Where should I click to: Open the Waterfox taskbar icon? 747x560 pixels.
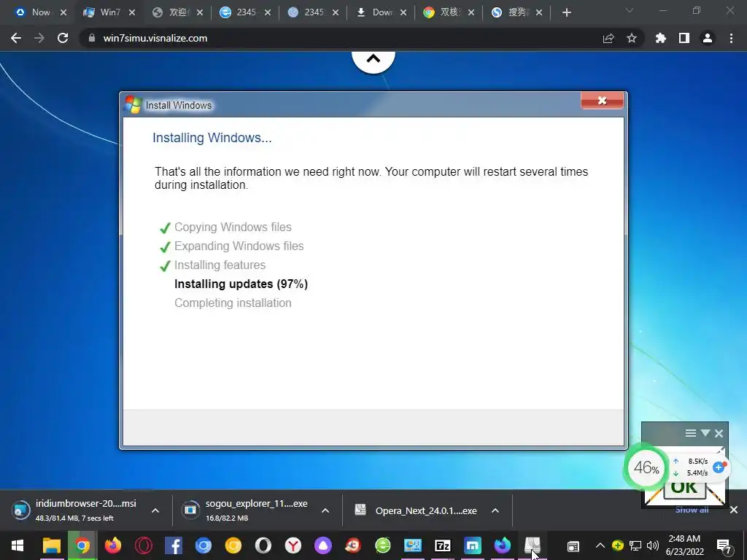pos(503,545)
